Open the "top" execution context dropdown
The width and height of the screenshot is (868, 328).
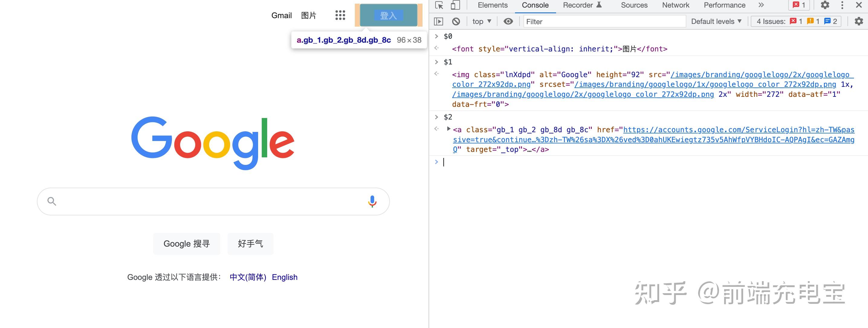[x=481, y=21]
